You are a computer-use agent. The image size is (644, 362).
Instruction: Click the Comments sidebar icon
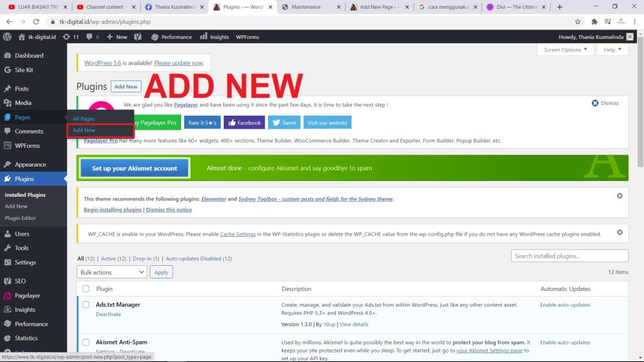8,131
